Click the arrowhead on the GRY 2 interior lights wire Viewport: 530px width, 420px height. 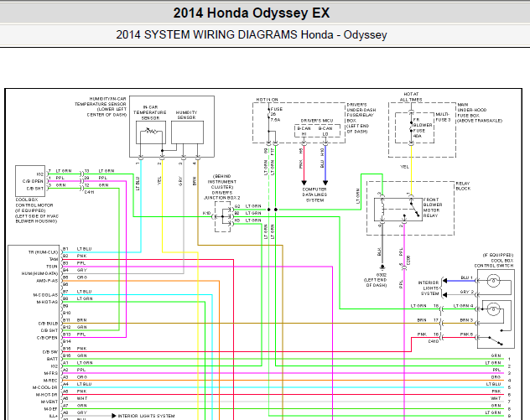coord(445,294)
